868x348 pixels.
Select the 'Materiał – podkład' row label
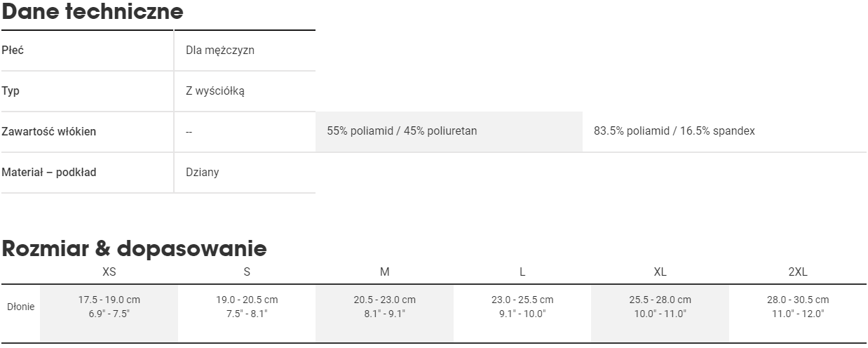point(49,172)
